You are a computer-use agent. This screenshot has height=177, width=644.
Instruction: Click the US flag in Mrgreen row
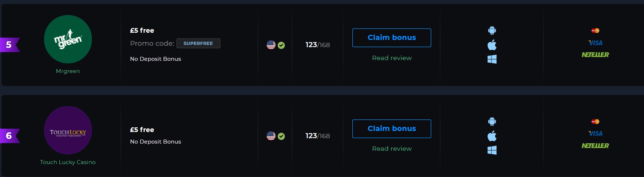coord(271,45)
